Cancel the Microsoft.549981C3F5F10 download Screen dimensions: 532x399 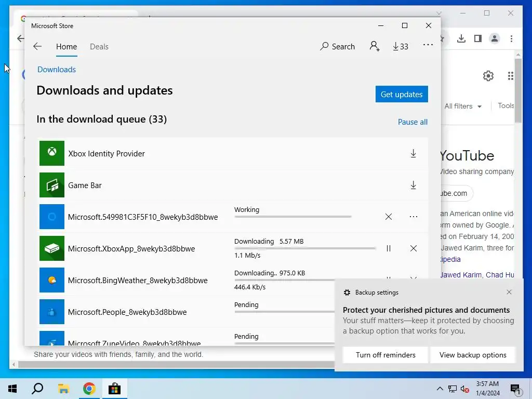click(x=389, y=217)
